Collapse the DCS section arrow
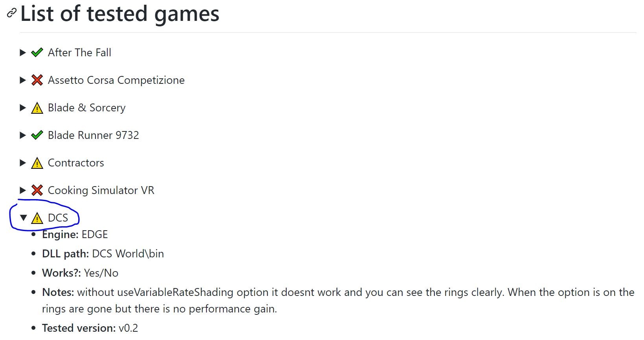The width and height of the screenshot is (644, 340). (x=23, y=218)
